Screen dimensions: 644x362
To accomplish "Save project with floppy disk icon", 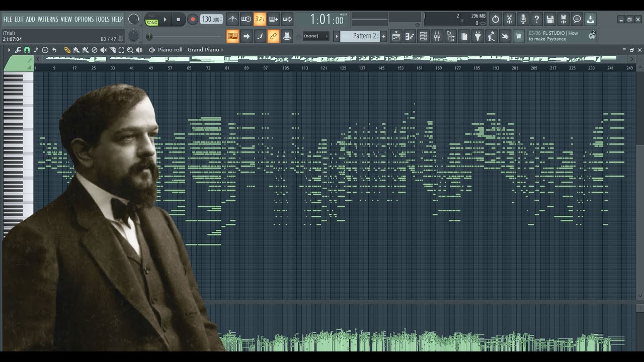I will click(550, 19).
